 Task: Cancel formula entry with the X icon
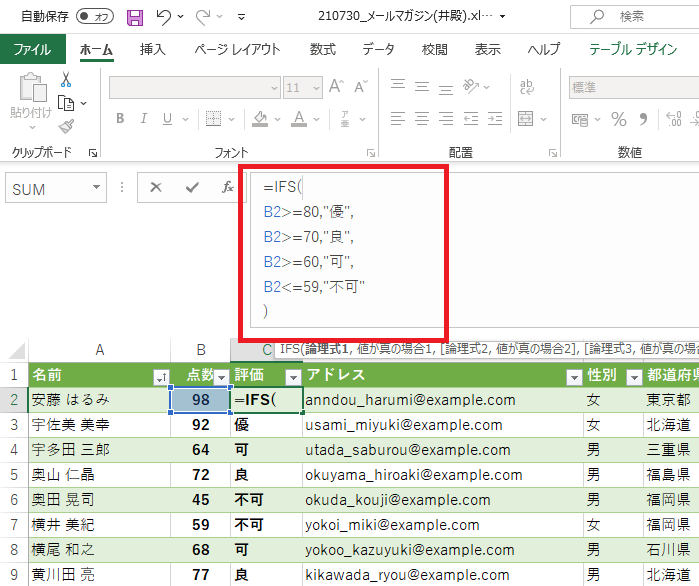[156, 187]
